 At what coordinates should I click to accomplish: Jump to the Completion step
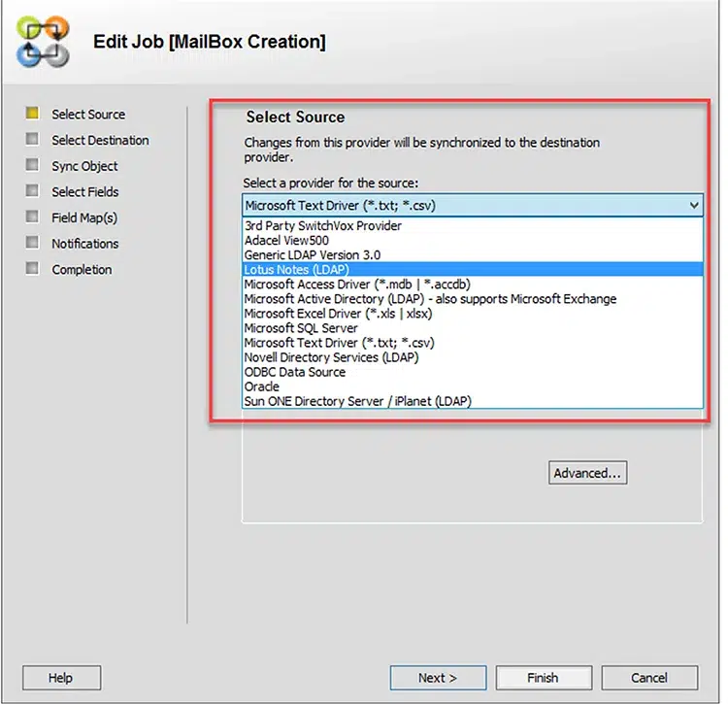tap(82, 270)
